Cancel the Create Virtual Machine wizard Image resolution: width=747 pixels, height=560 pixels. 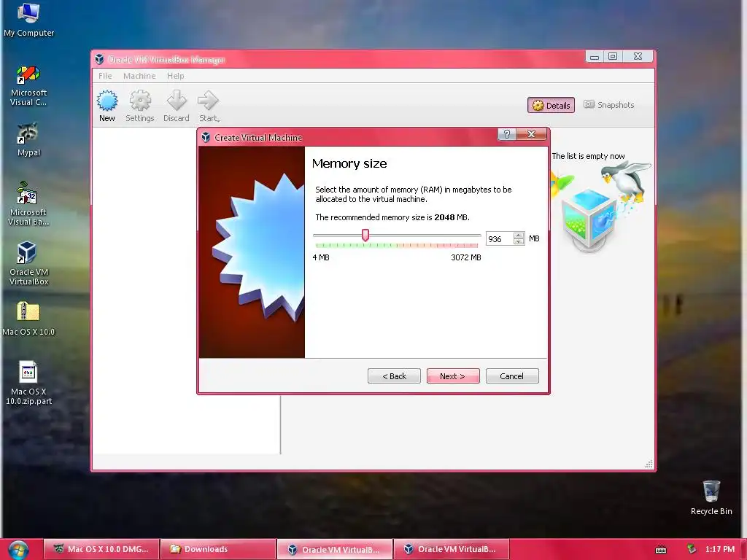pos(511,376)
